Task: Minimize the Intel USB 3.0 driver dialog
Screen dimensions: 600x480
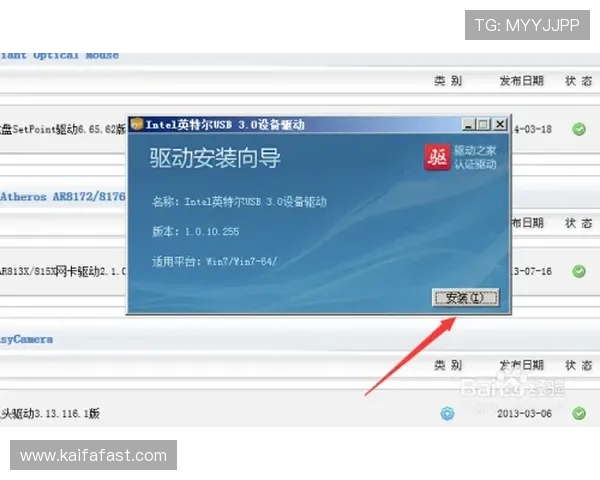Action: [468, 125]
